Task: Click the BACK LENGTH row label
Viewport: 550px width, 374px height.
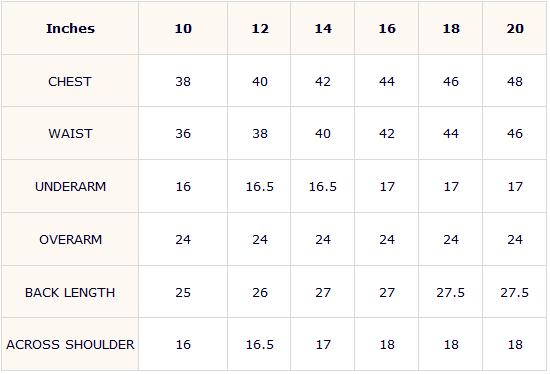Action: [x=70, y=293]
